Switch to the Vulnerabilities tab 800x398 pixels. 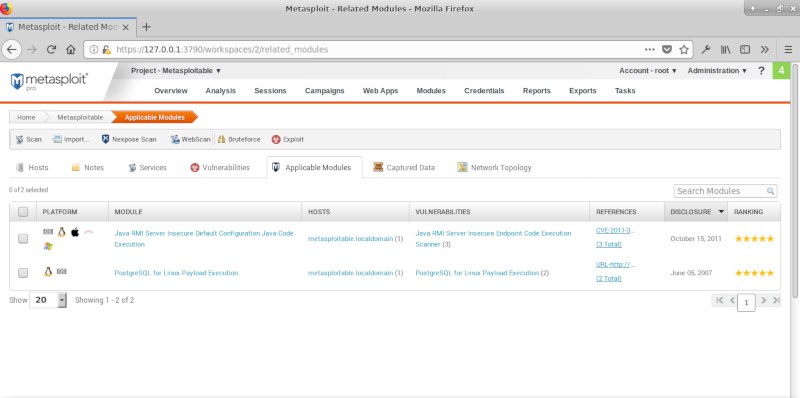[x=220, y=167]
